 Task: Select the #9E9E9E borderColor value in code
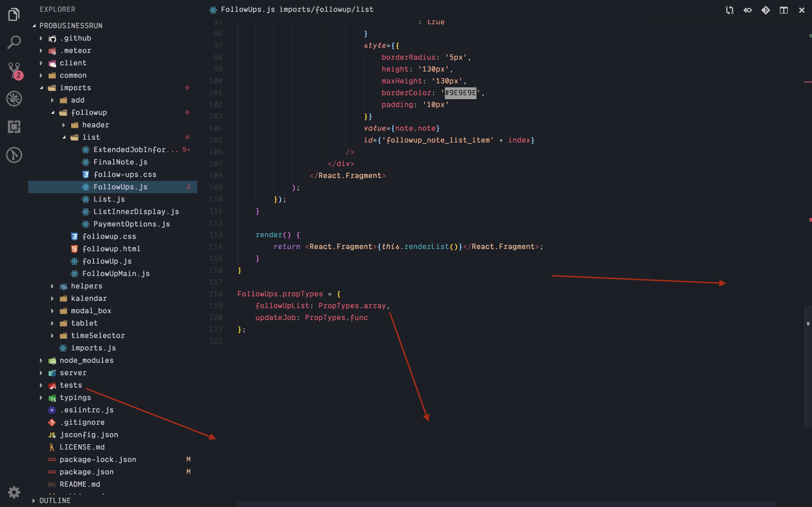point(460,93)
